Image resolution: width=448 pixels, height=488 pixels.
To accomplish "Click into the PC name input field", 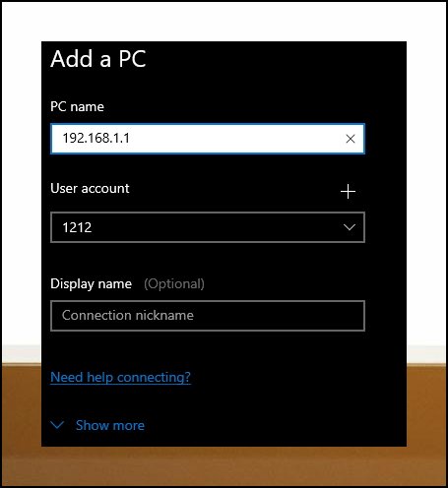I will coord(208,139).
